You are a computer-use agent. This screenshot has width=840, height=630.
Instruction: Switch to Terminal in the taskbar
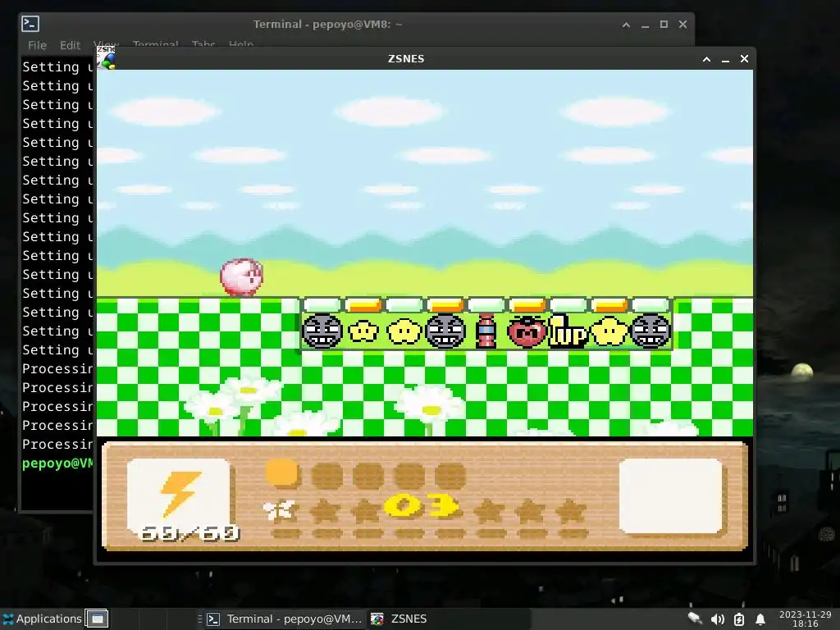285,619
